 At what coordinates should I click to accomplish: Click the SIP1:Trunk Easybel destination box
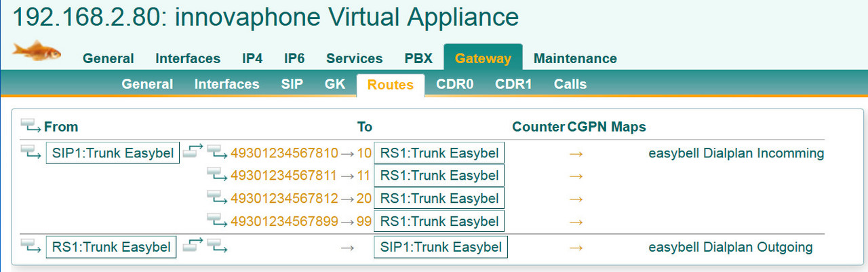441,247
